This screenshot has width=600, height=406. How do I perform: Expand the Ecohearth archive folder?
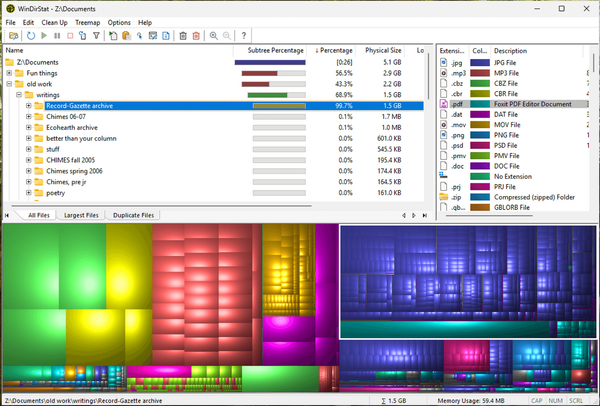(x=29, y=127)
